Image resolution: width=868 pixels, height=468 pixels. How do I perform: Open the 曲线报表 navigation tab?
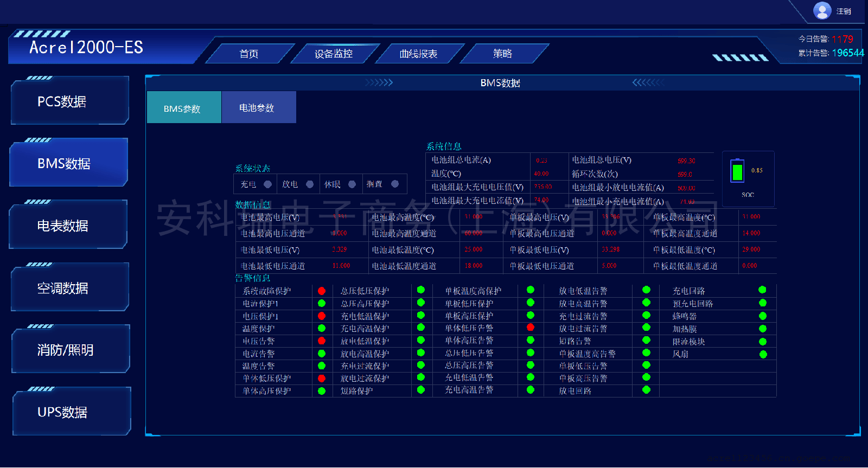coord(418,54)
